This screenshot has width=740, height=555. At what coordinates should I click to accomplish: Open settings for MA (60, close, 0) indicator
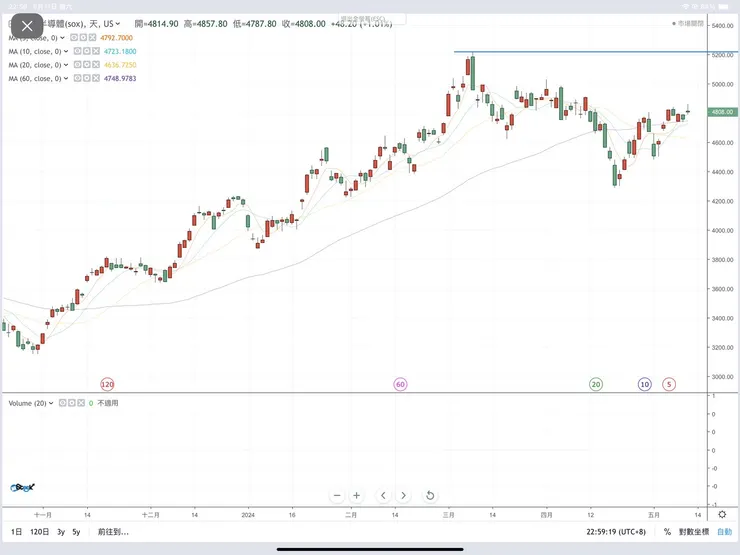86,78
